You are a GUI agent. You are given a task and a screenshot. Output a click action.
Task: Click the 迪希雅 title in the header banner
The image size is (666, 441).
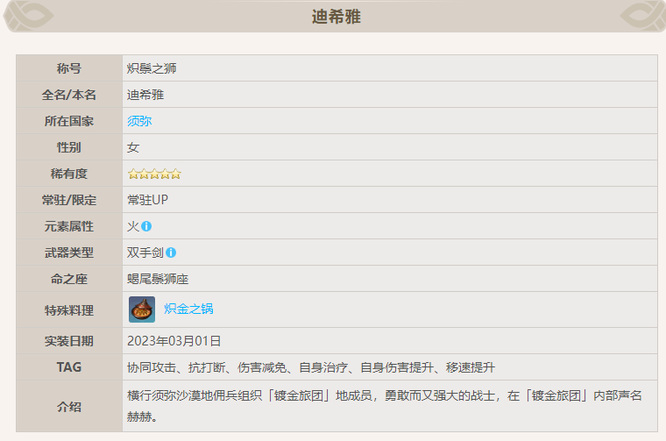click(x=333, y=16)
